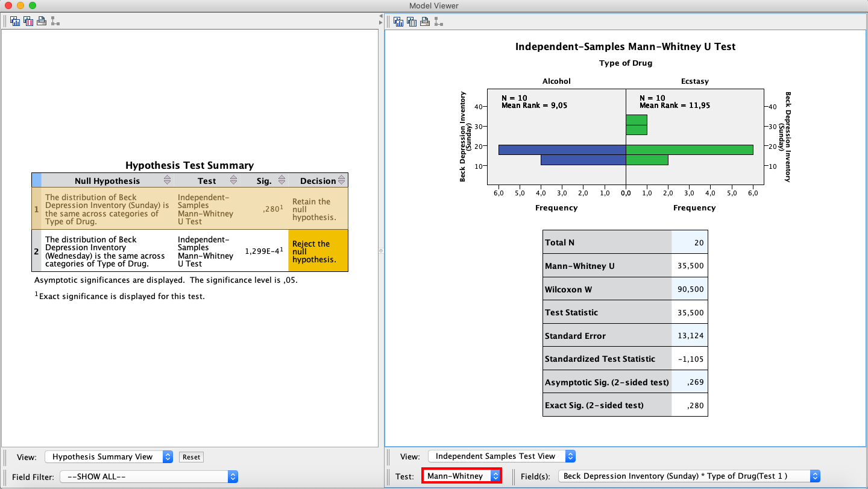Click the Mann-Whitney U value 35,500
Viewport: 868px width, 489px height.
point(690,266)
